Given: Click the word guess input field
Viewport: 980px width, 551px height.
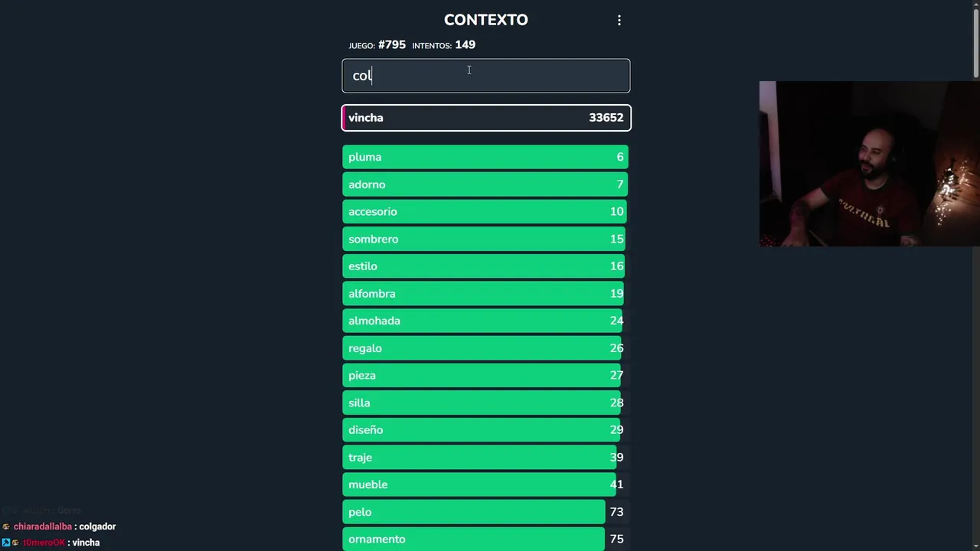Looking at the screenshot, I should 485,76.
